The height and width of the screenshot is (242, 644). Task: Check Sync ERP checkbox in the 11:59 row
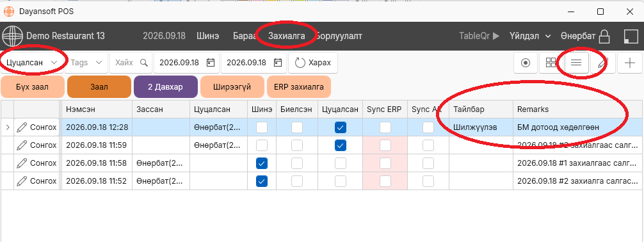(385, 145)
